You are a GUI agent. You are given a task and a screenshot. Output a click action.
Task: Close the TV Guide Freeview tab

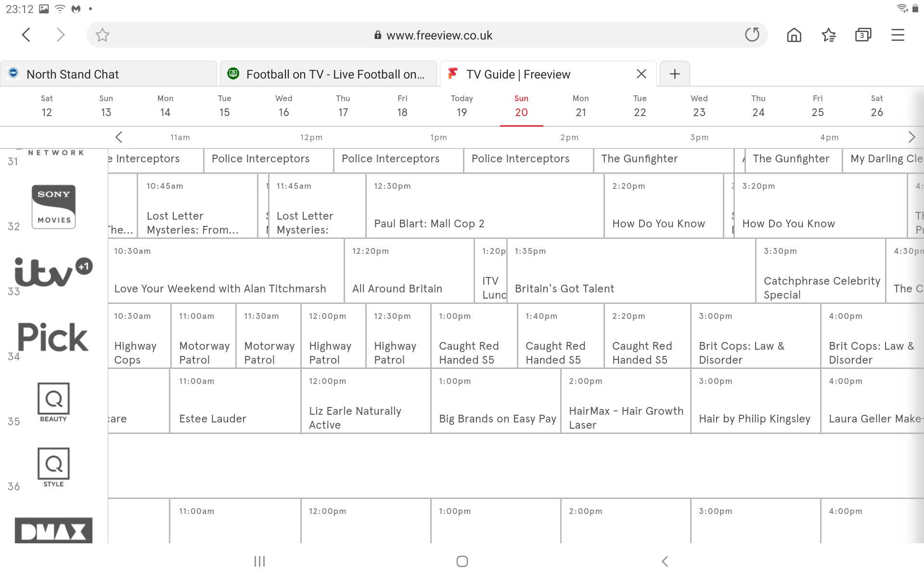point(641,74)
